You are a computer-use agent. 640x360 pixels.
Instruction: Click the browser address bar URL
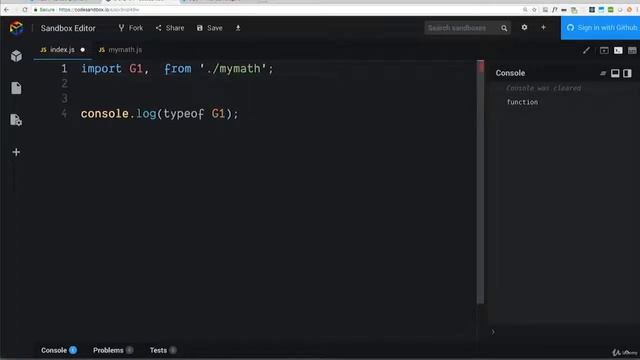point(98,9)
